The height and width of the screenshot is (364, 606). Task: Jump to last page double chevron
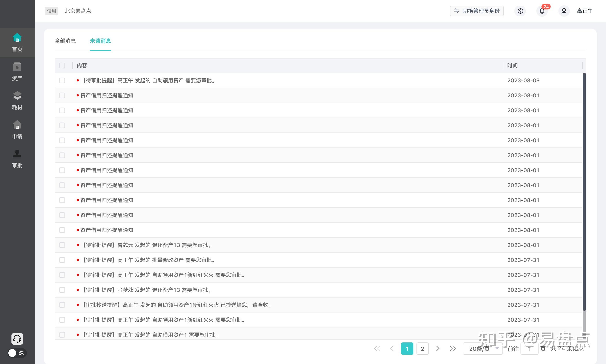tap(453, 349)
